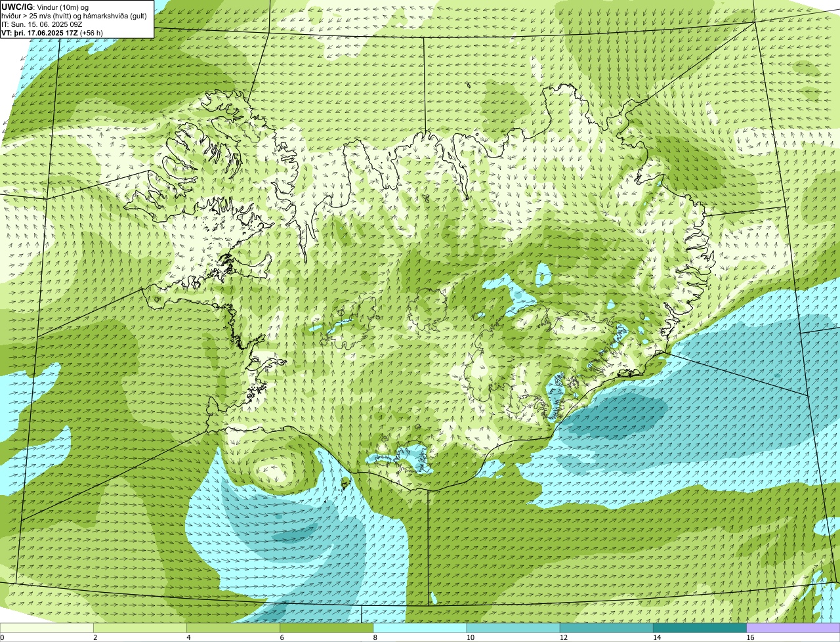This screenshot has width=840, height=642.
Task: Click the colorbar tick label "16"
Action: pyautogui.click(x=749, y=637)
